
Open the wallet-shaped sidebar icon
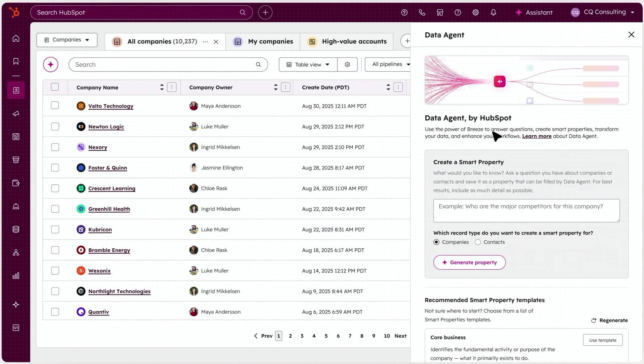click(x=16, y=183)
